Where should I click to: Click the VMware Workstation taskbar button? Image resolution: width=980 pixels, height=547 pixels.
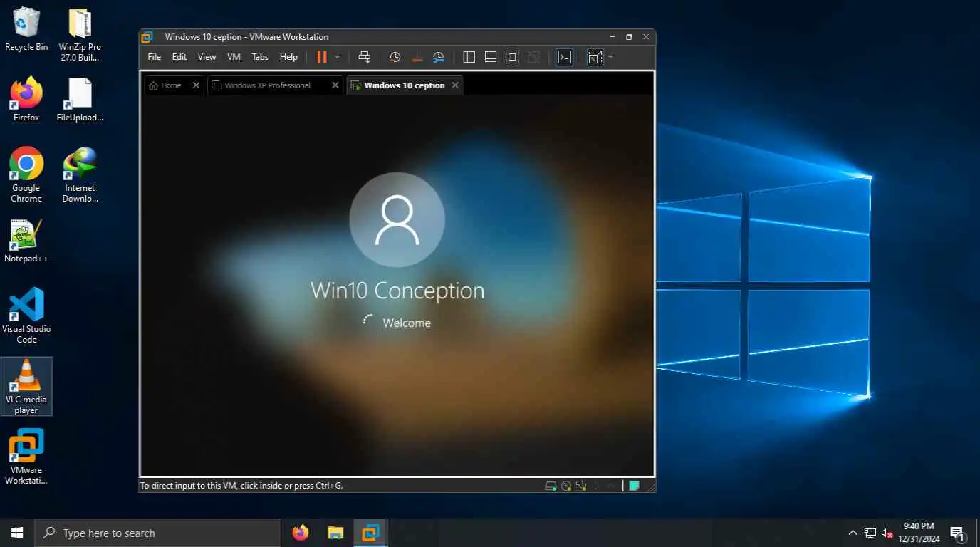[370, 533]
